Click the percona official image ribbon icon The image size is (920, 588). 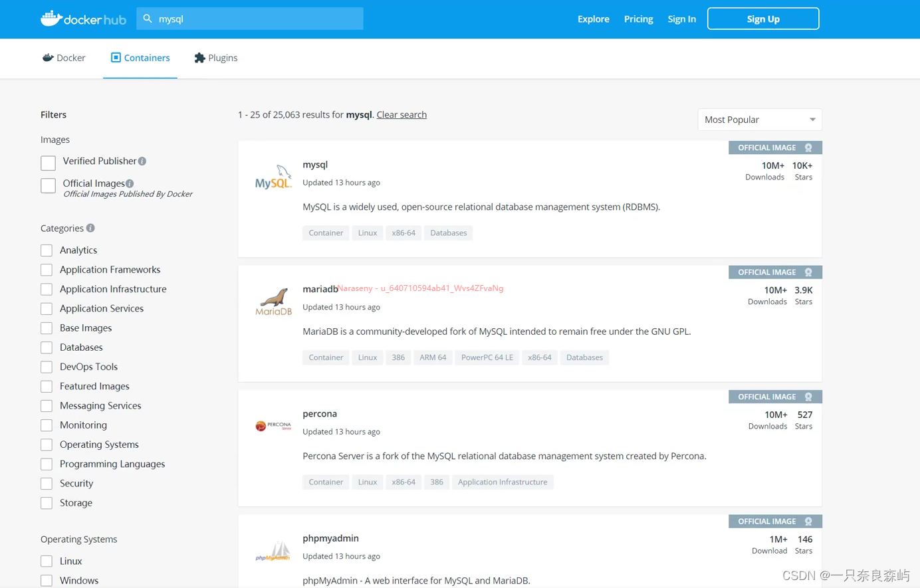808,397
